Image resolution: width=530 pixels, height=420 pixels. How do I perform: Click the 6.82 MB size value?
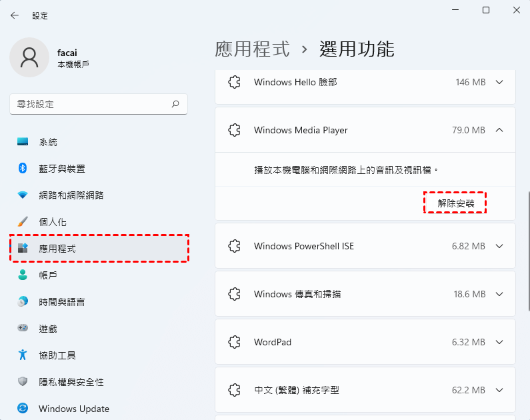469,246
